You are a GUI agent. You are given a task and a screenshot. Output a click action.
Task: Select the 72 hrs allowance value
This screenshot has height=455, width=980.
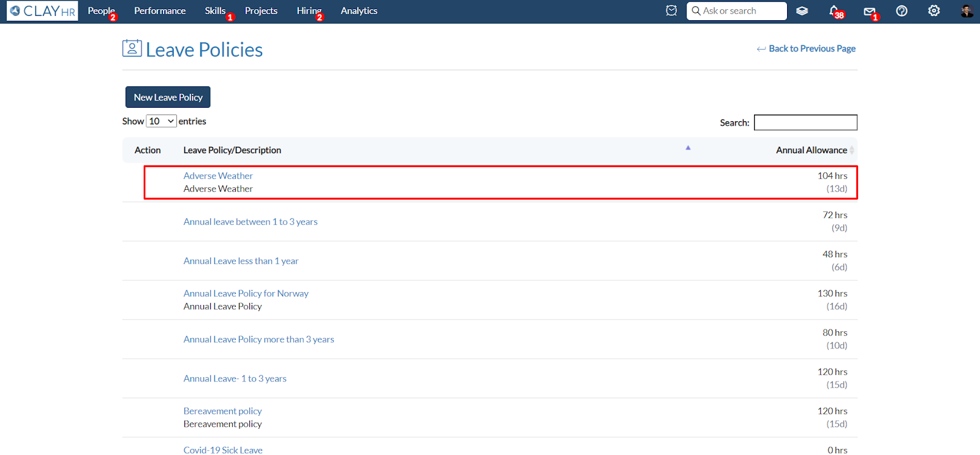(x=835, y=215)
